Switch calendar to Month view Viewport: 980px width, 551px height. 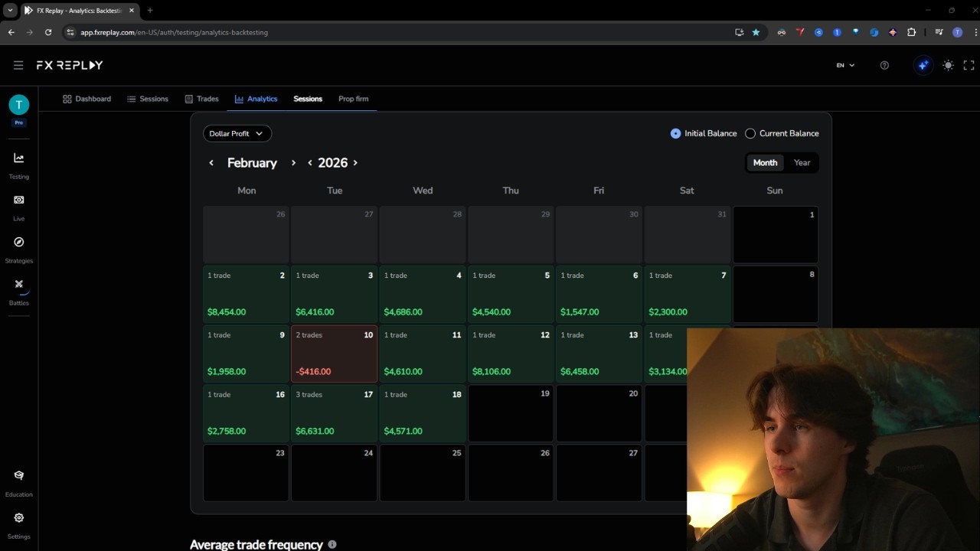coord(765,162)
